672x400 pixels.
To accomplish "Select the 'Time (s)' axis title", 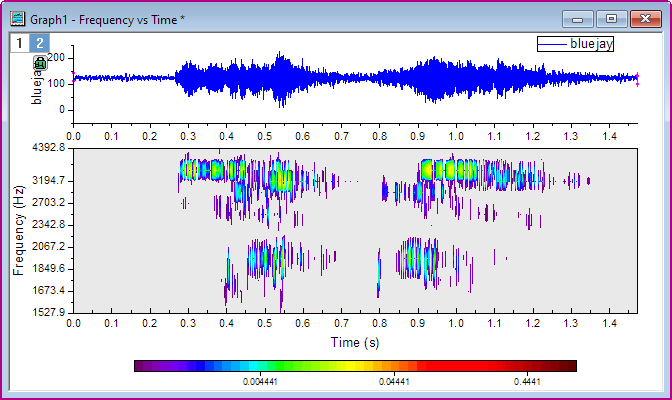I will 357,342.
